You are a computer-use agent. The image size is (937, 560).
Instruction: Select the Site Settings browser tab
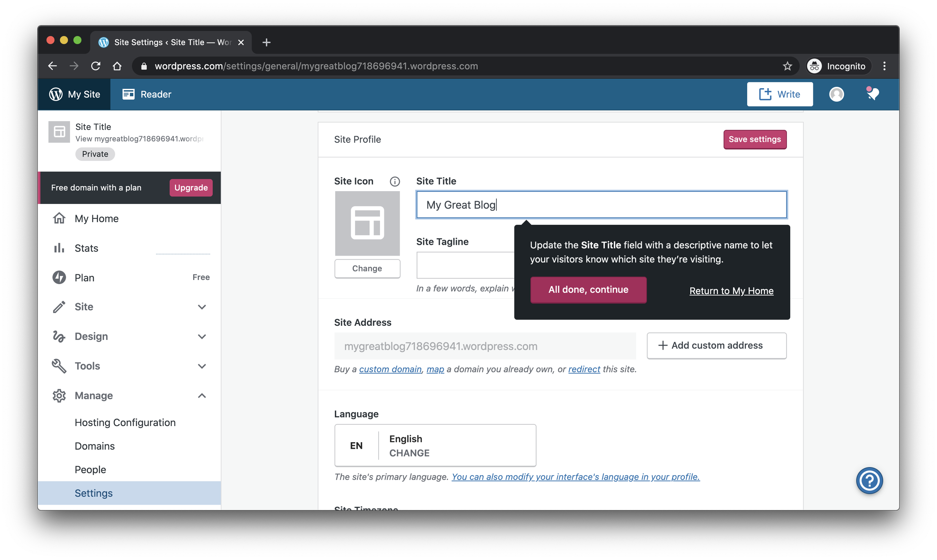[x=171, y=42]
